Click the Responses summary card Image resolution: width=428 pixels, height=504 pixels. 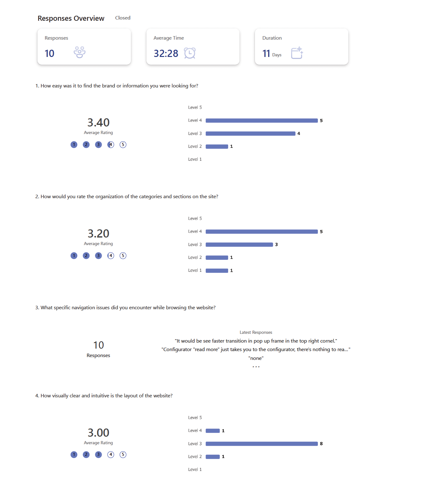tap(84, 47)
